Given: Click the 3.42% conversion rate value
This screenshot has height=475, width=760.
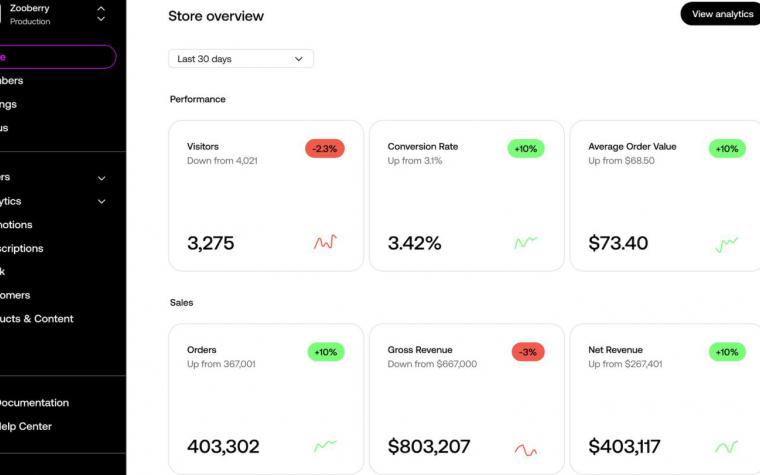Looking at the screenshot, I should [x=414, y=243].
